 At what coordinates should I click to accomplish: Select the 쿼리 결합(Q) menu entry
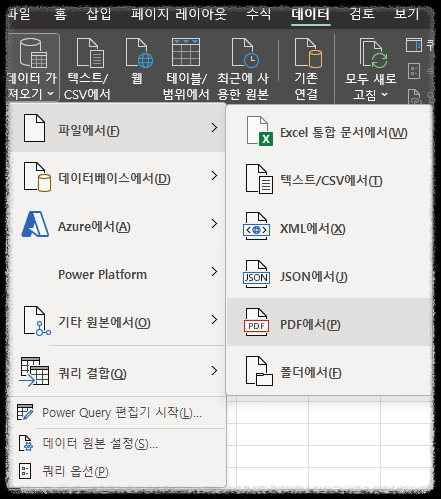click(x=117, y=371)
